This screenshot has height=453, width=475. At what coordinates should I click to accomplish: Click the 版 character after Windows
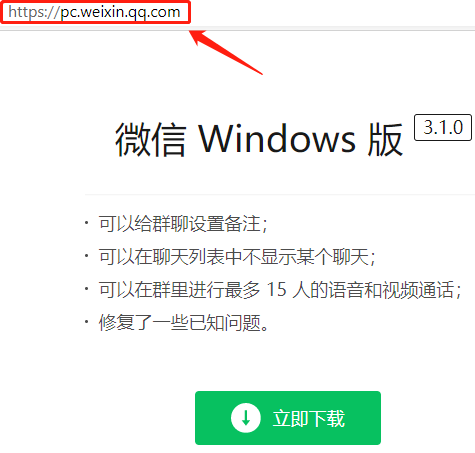[x=385, y=139]
